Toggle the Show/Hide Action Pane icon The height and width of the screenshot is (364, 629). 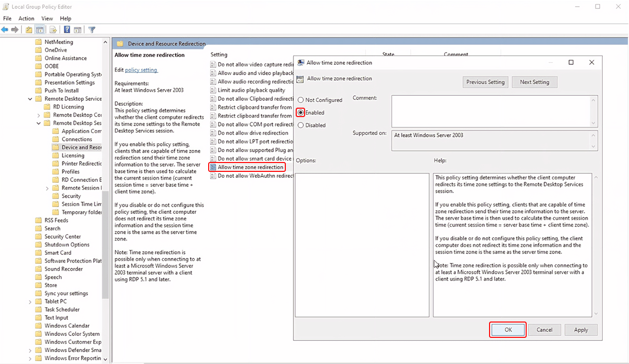78,30
